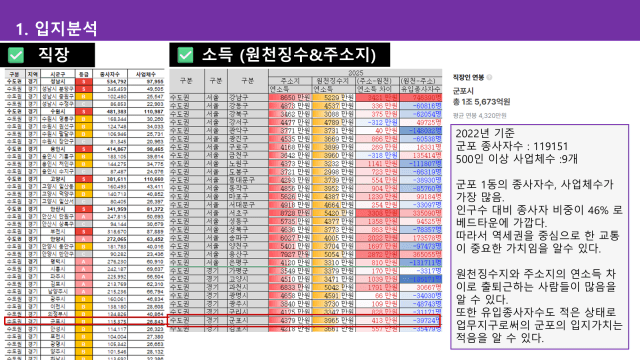Click the info icon next to 직장인 연봉

tap(489, 77)
